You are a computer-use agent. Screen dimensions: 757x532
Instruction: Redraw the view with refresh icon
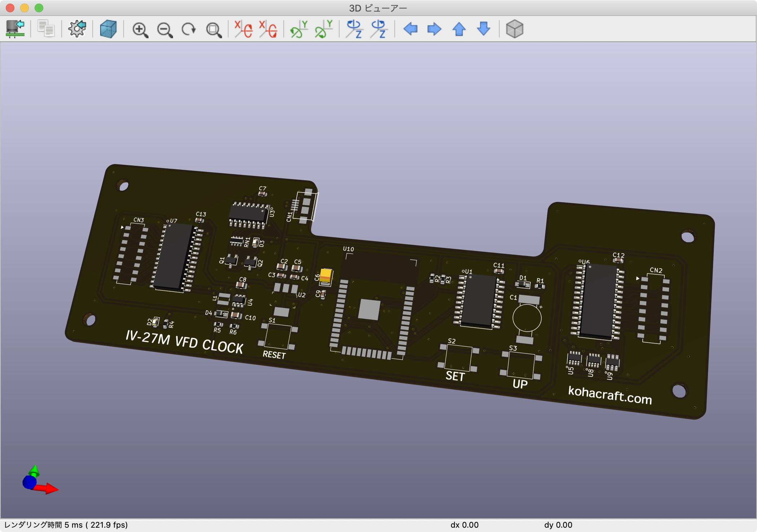point(189,29)
